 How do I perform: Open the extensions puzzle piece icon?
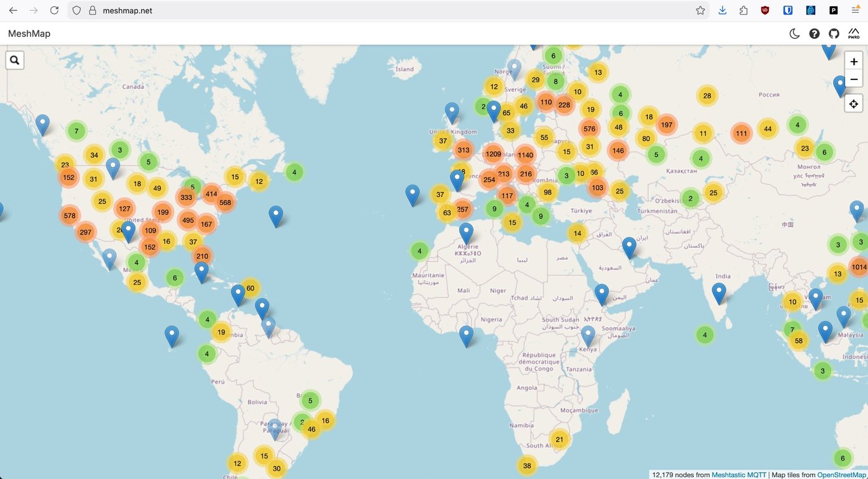743,10
